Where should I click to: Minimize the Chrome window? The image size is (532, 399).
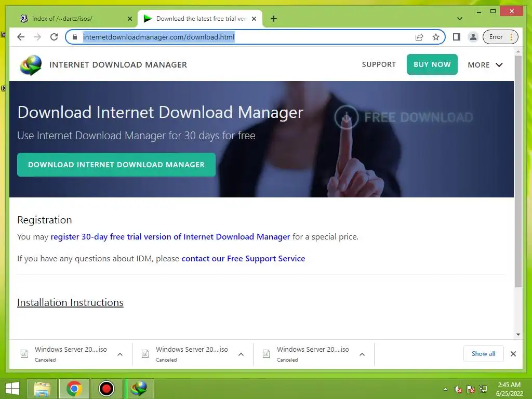[478, 11]
